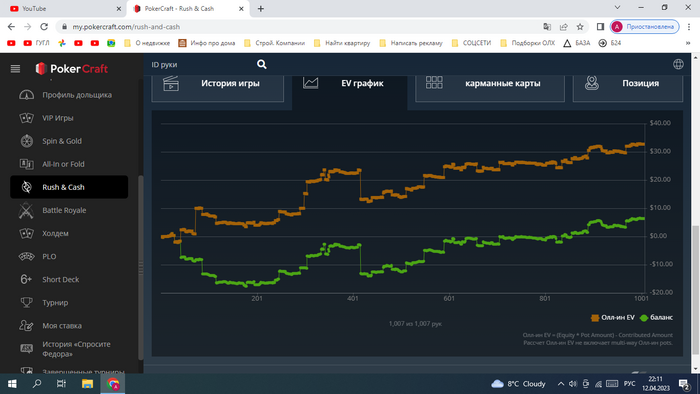Open profile Приостановлена button
The width and height of the screenshot is (700, 394).
pos(645,27)
